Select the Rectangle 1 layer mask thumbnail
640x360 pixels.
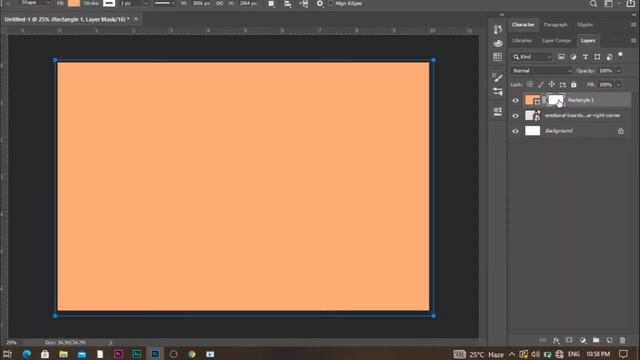click(x=555, y=100)
